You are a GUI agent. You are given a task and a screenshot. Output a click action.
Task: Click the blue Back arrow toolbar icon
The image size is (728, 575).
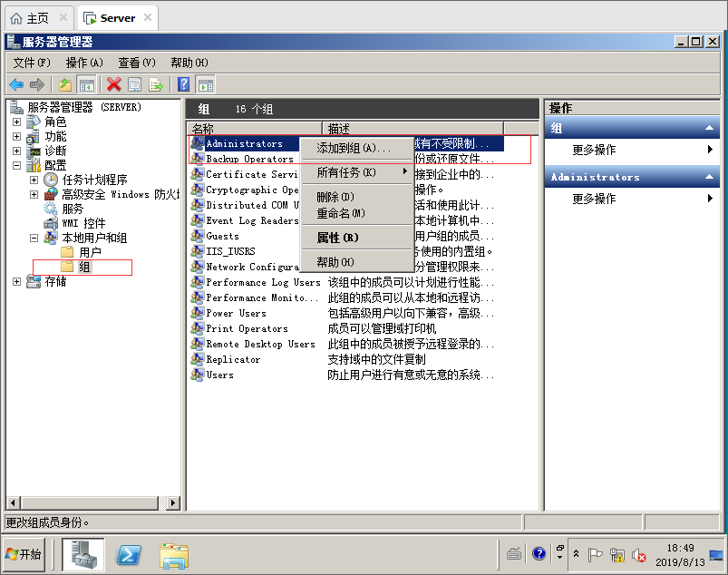(16, 84)
